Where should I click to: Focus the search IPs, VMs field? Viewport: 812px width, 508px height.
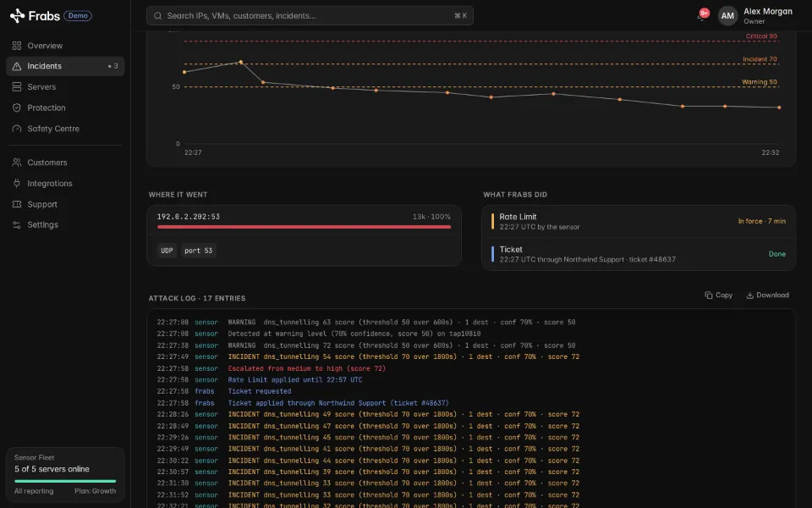pos(310,15)
